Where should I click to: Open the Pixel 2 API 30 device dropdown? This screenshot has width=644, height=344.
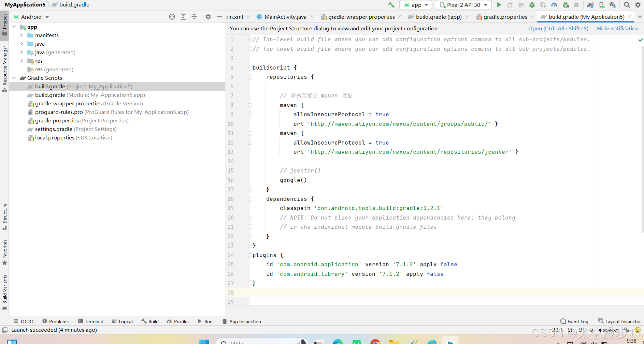[x=463, y=5]
